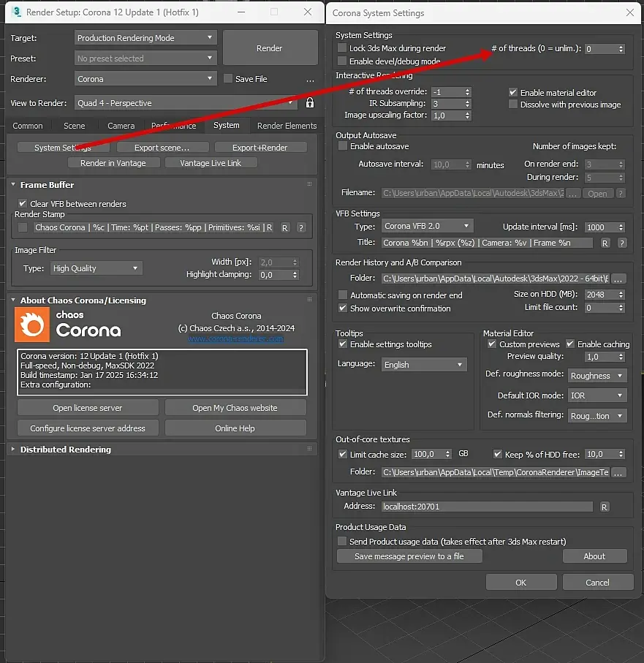Switch to System tab

click(226, 125)
